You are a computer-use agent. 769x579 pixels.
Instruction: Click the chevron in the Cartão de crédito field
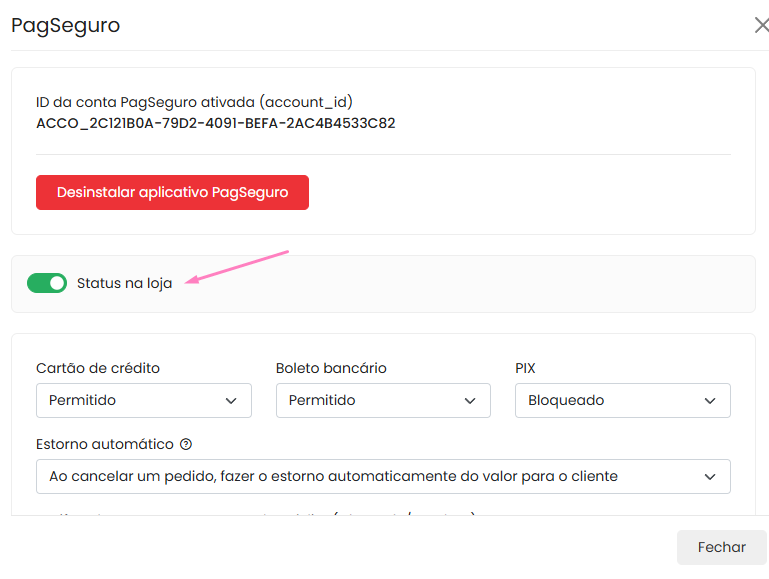tap(231, 401)
